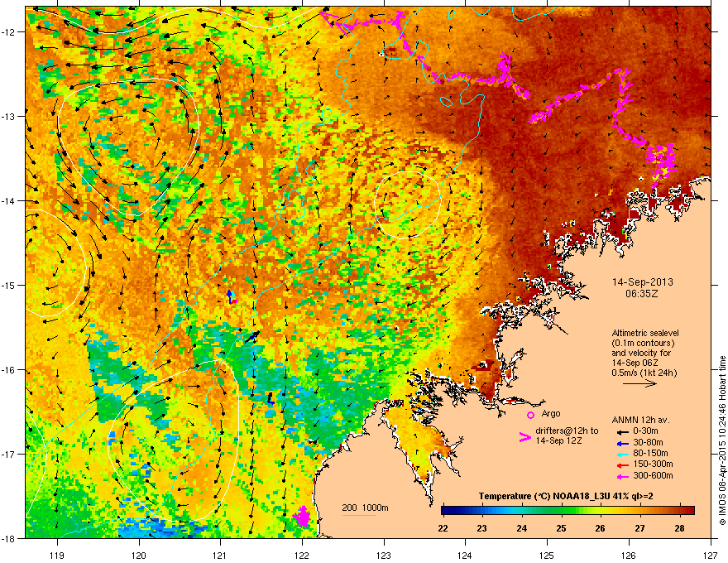This screenshot has width=728, height=563.
Task: Click the latitude label -16
Action: point(8,370)
